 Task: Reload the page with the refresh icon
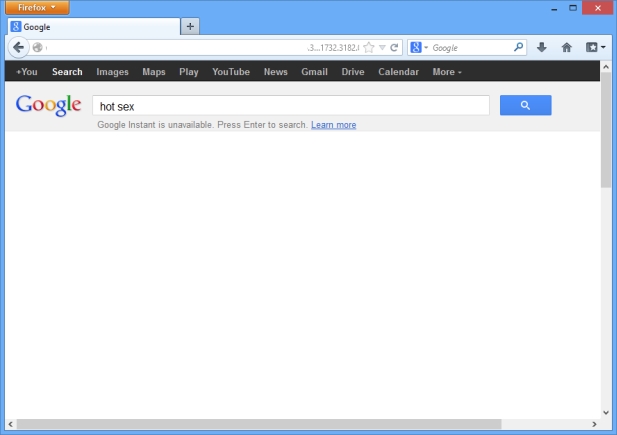[394, 48]
